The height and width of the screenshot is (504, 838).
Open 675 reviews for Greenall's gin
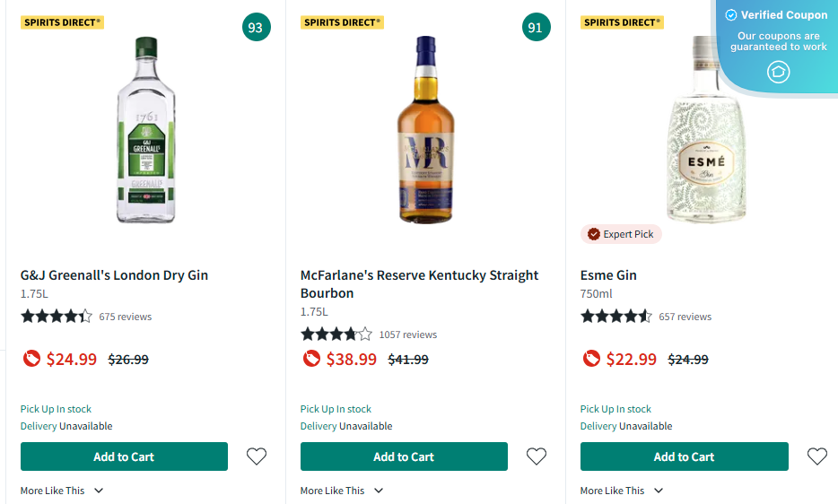[126, 317]
